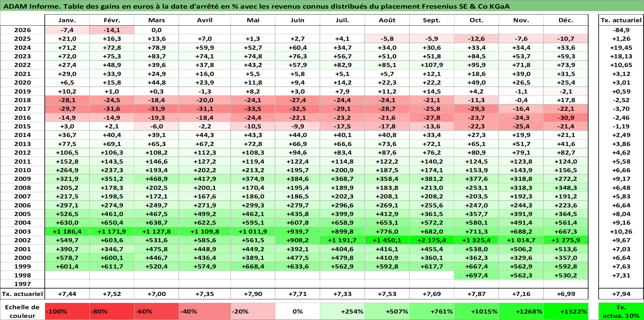Click the +1522% green color scale swatch
The width and height of the screenshot is (644, 320).
566,311
